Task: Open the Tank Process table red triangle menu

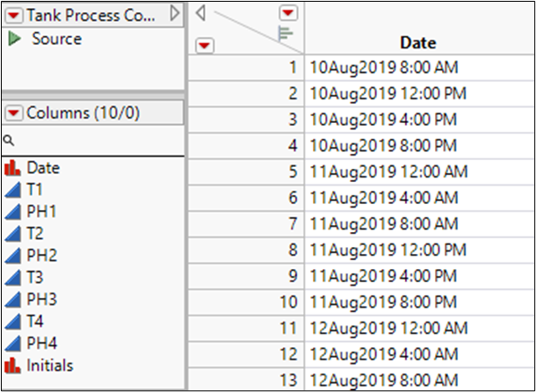Action: (x=14, y=15)
